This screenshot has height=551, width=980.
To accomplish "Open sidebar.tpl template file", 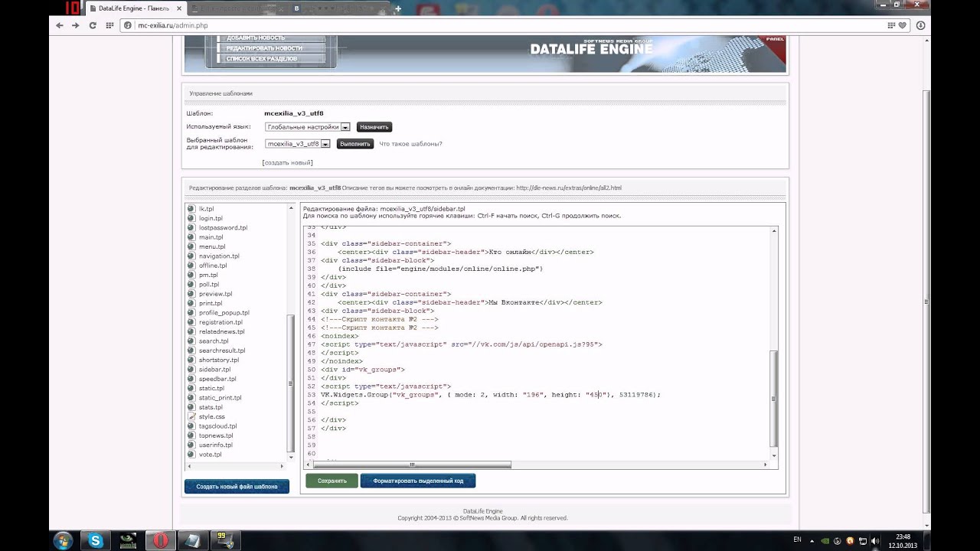I will click(x=214, y=369).
